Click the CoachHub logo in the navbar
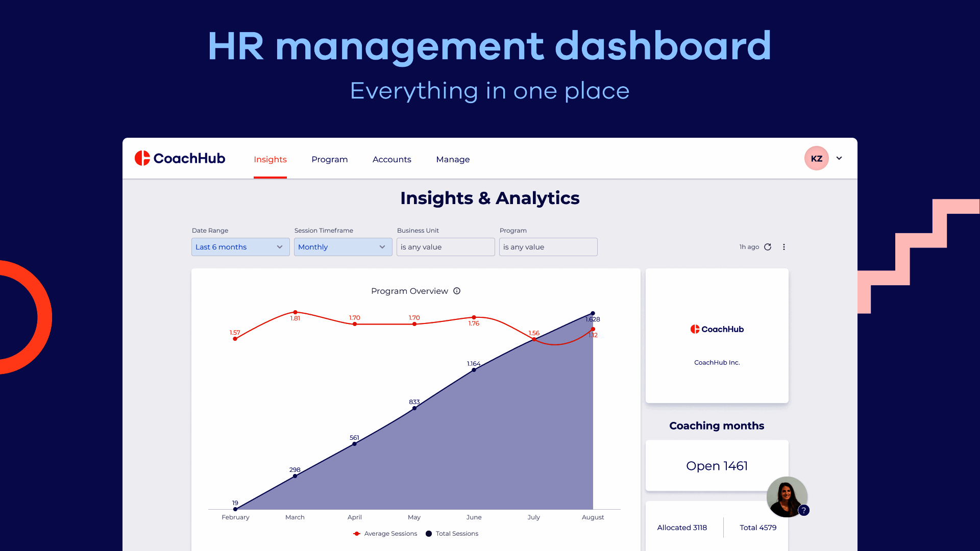 coord(180,158)
